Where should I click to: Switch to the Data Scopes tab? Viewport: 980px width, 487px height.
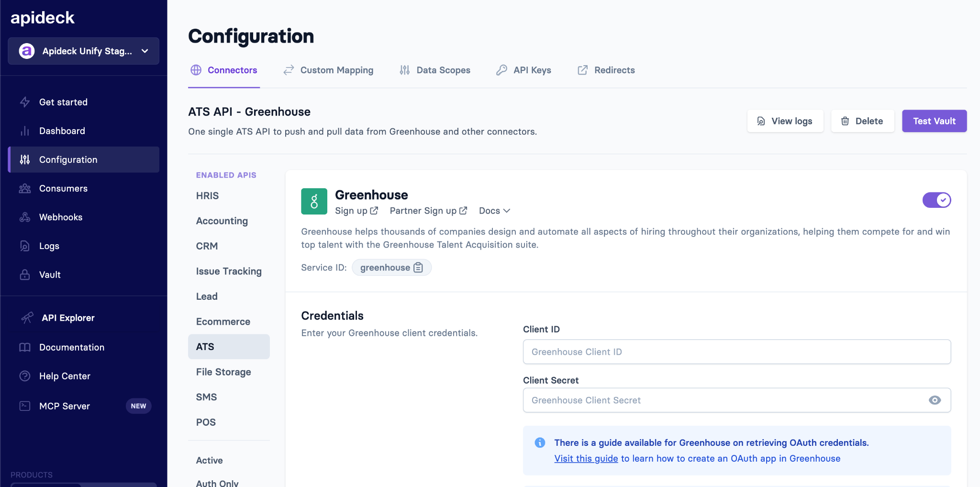point(435,70)
